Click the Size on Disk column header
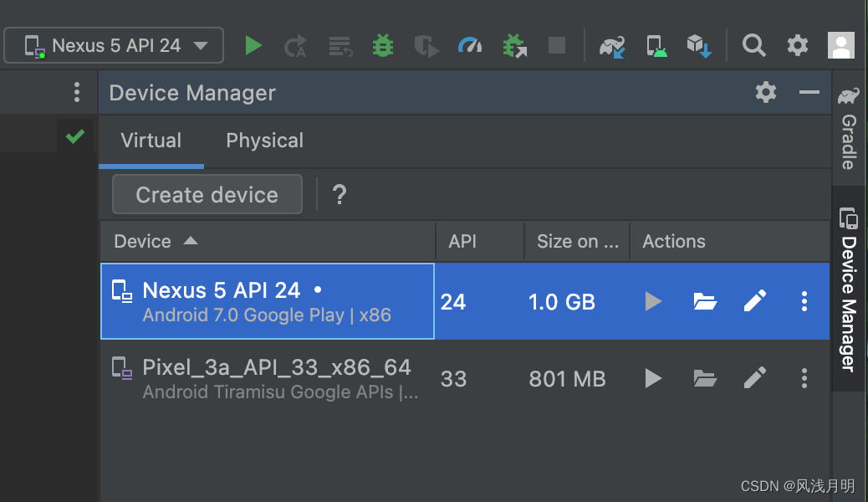 coord(577,242)
